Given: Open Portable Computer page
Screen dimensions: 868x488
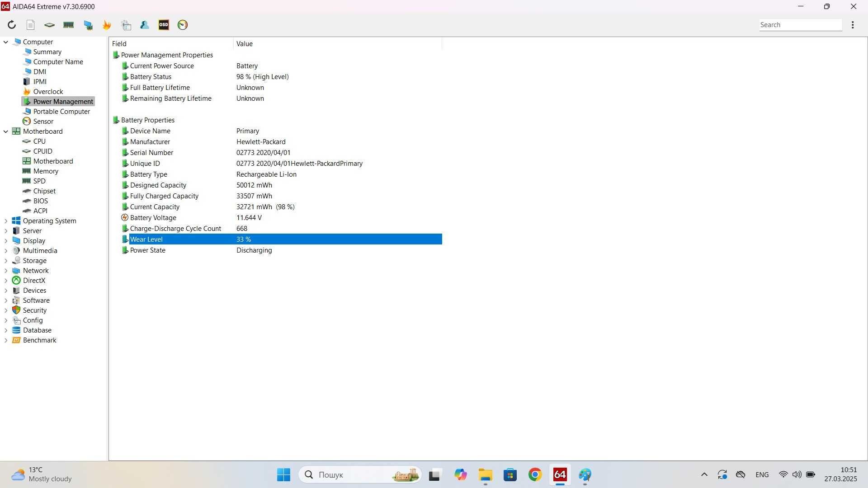Looking at the screenshot, I should pos(61,112).
